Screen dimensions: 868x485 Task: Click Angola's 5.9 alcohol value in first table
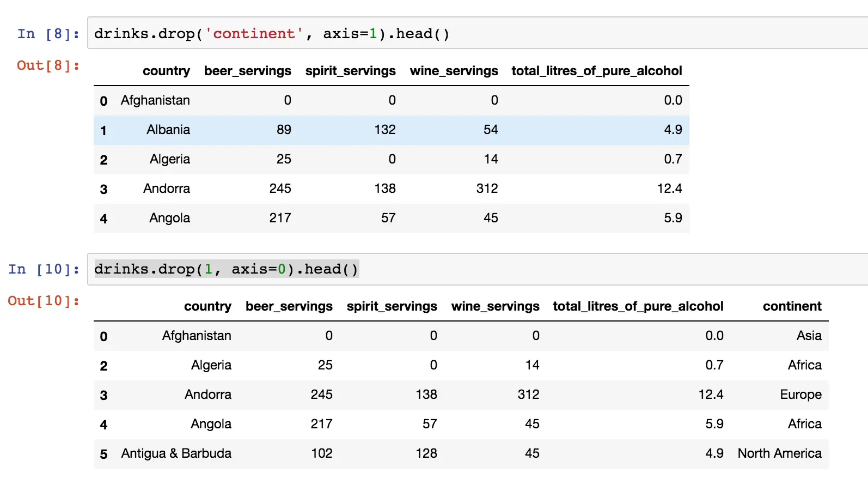coord(673,218)
